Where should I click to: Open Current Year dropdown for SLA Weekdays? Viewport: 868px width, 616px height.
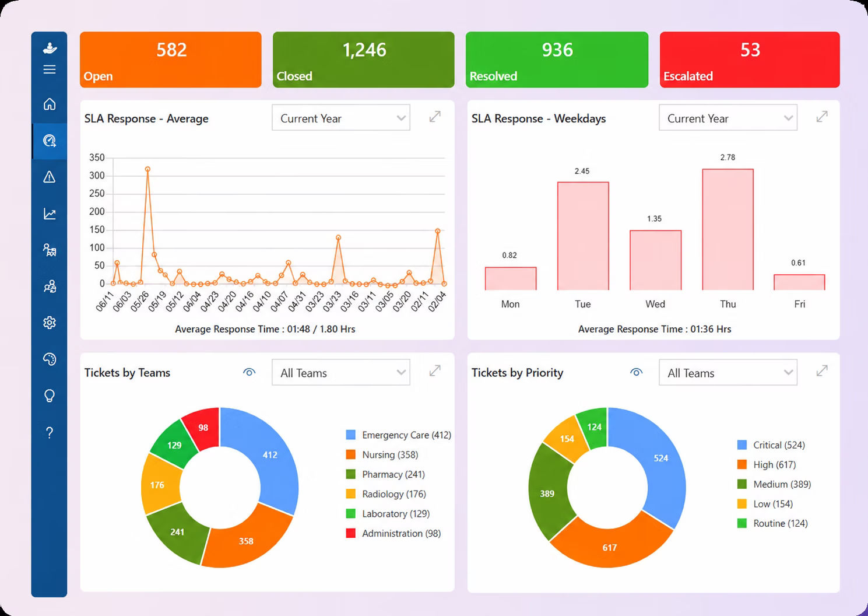(x=728, y=118)
